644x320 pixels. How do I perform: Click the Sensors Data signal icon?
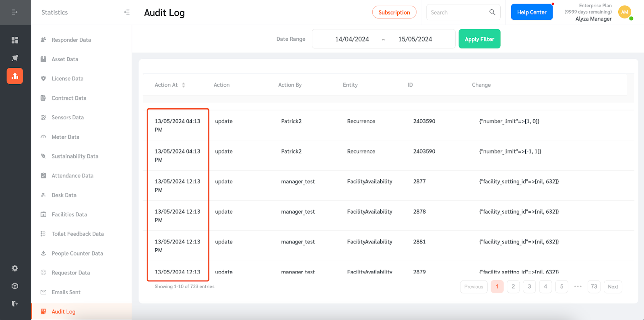[43, 117]
